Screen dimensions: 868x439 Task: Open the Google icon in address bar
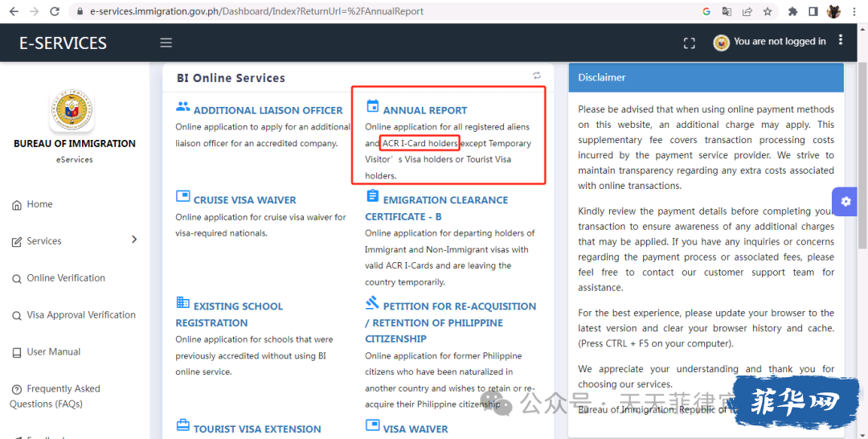706,11
